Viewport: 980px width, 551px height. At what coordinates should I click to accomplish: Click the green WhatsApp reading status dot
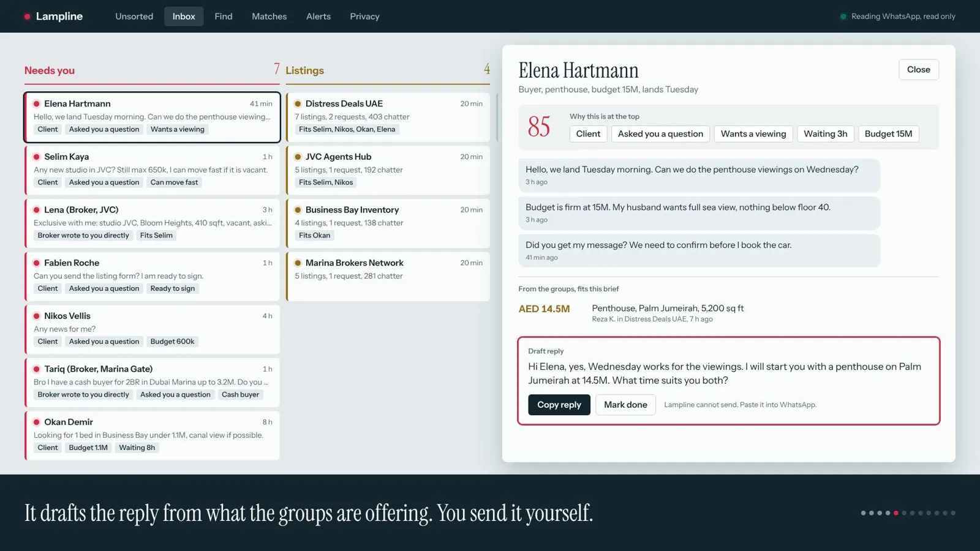click(843, 17)
